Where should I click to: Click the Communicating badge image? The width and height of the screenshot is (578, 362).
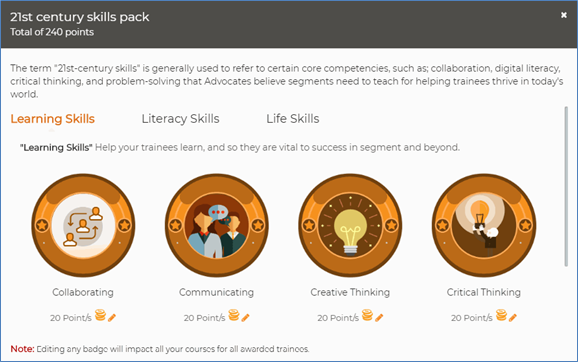coord(217,225)
